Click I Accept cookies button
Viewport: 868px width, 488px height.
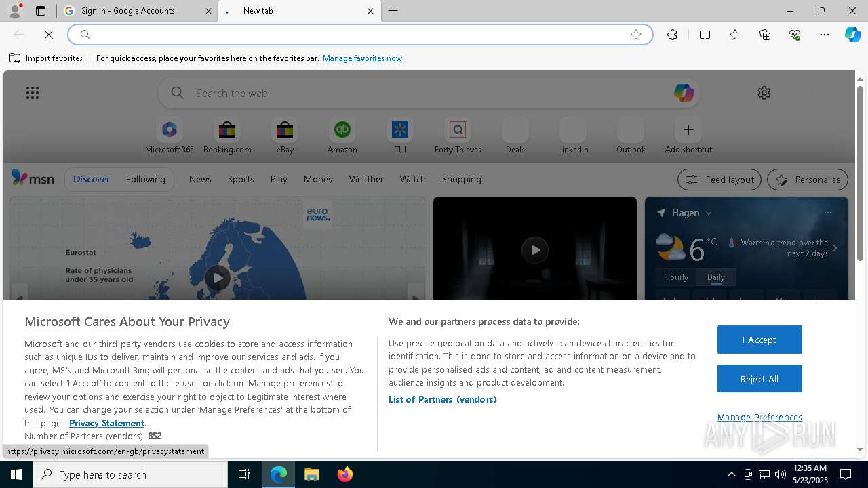pos(759,340)
